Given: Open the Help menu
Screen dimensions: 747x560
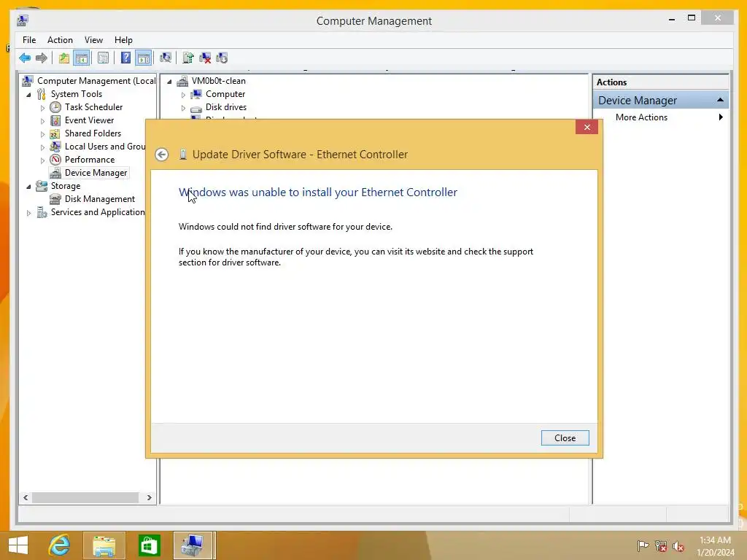Looking at the screenshot, I should pyautogui.click(x=123, y=40).
